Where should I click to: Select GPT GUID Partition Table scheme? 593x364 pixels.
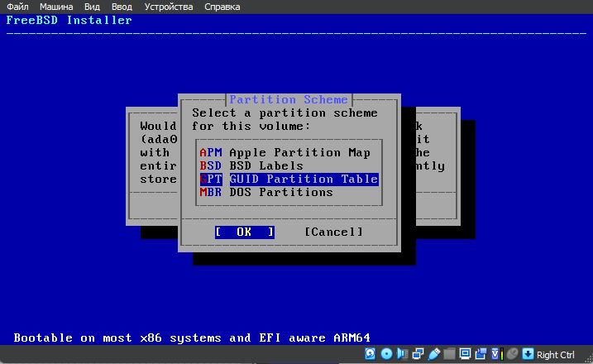click(x=289, y=179)
